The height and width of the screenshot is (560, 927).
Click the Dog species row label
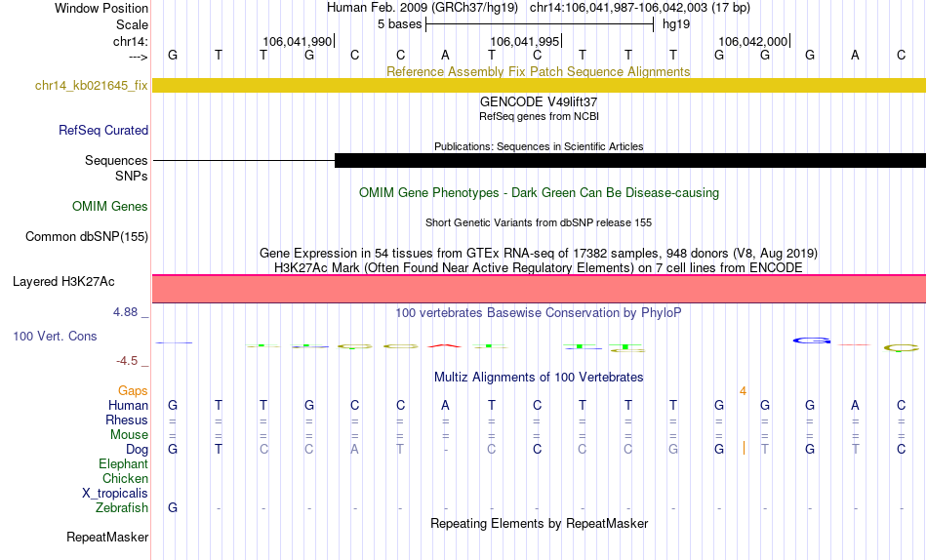[137, 450]
